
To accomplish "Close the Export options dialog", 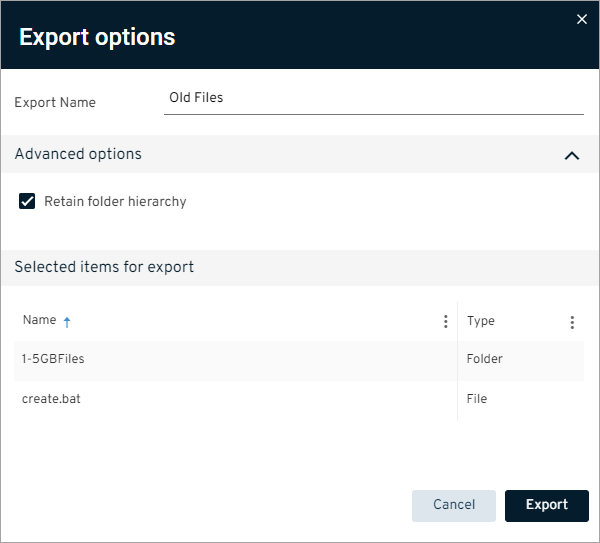I will coord(582,19).
